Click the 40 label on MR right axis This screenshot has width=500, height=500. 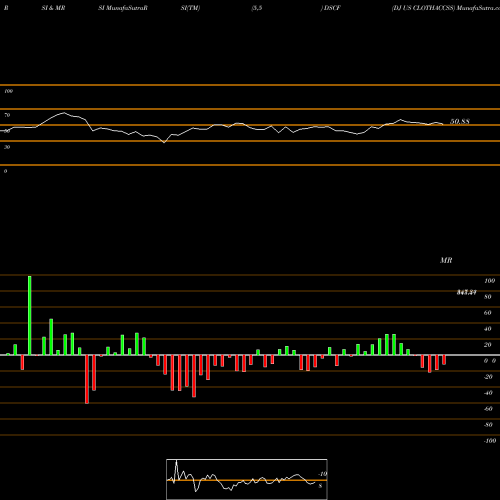(488, 329)
